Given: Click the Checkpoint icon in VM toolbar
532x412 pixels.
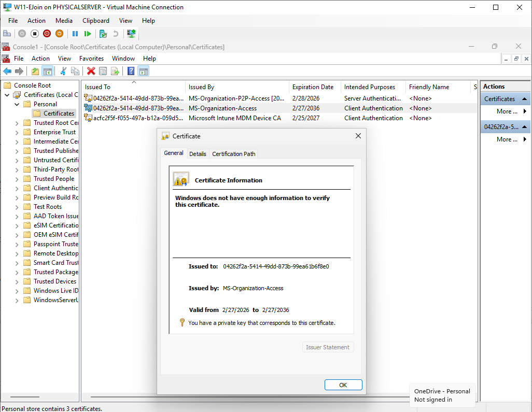Looking at the screenshot, I should pyautogui.click(x=103, y=34).
